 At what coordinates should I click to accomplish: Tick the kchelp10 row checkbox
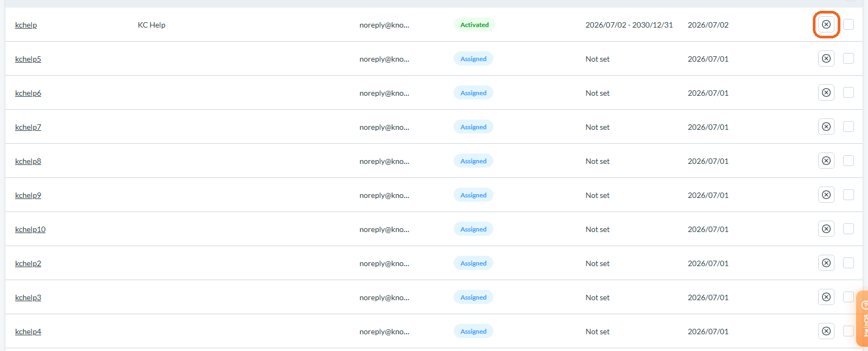point(849,229)
